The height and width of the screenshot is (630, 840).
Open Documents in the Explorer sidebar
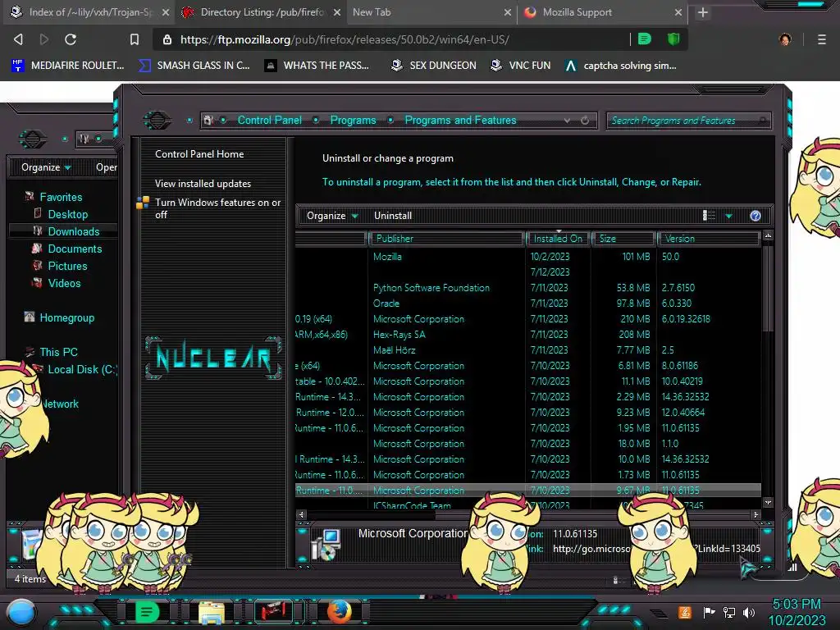(x=75, y=249)
